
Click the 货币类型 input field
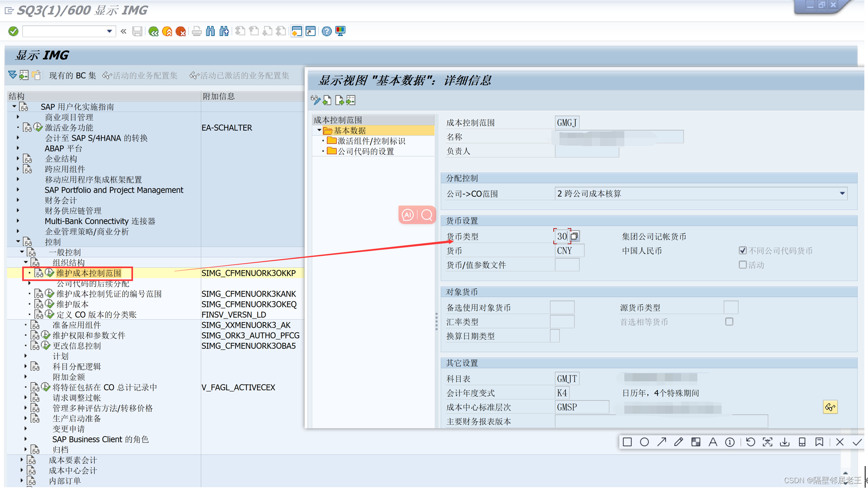click(x=562, y=236)
